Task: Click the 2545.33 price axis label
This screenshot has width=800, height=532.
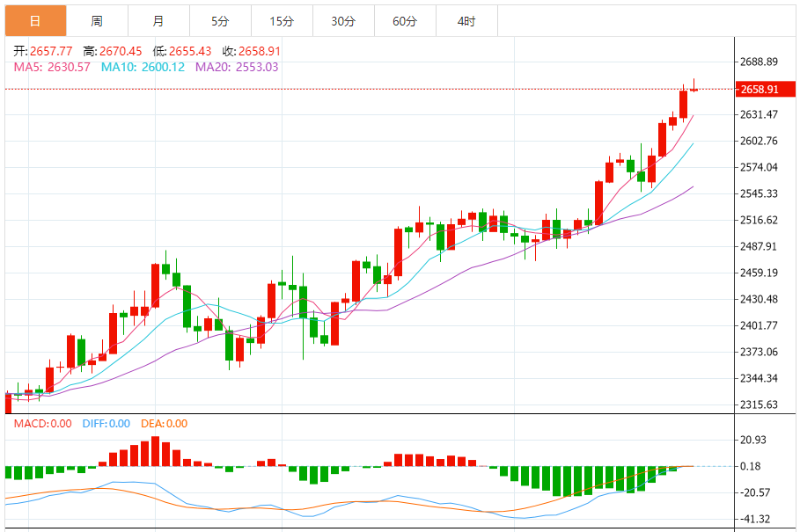Action: 760,193
